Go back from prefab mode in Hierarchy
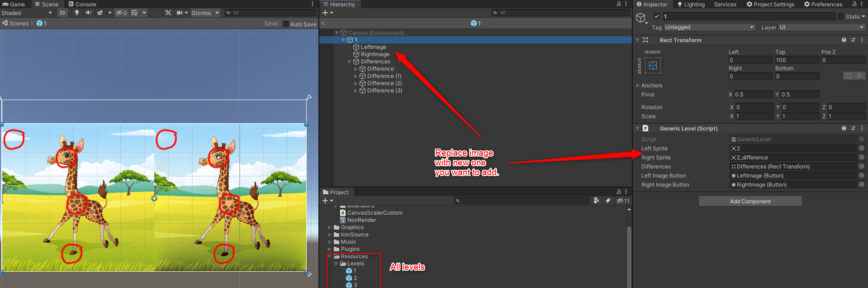The height and width of the screenshot is (288, 868). (323, 23)
